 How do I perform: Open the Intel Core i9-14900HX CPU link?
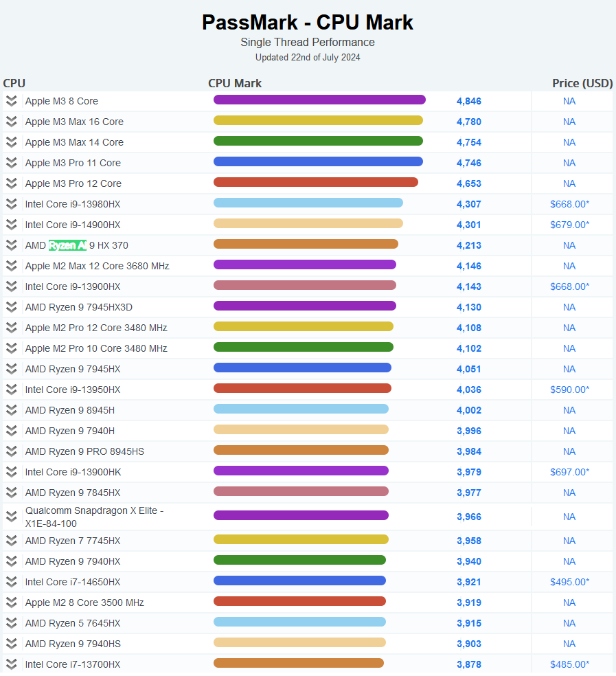(72, 225)
